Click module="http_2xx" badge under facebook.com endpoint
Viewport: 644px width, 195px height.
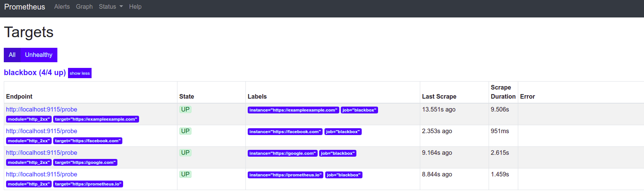click(x=29, y=141)
